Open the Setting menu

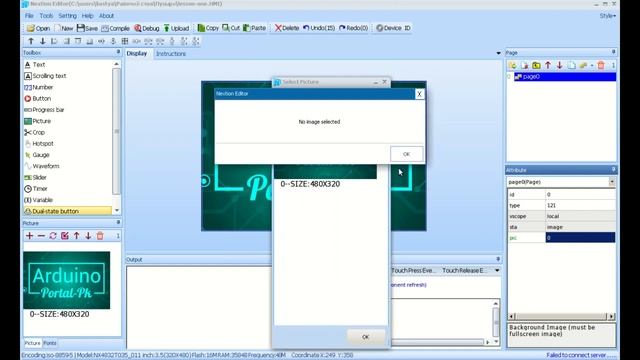coord(67,16)
